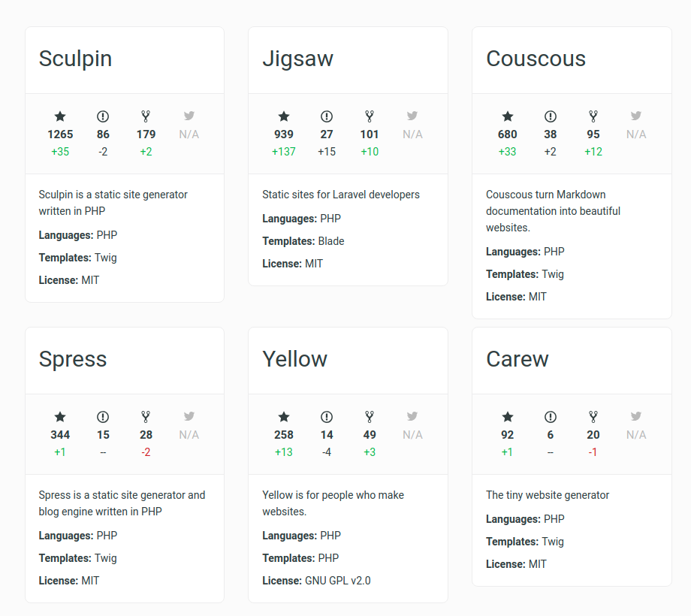Viewport: 691px width, 616px height.
Task: Click the fork icon on Couscous card
Action: (593, 116)
